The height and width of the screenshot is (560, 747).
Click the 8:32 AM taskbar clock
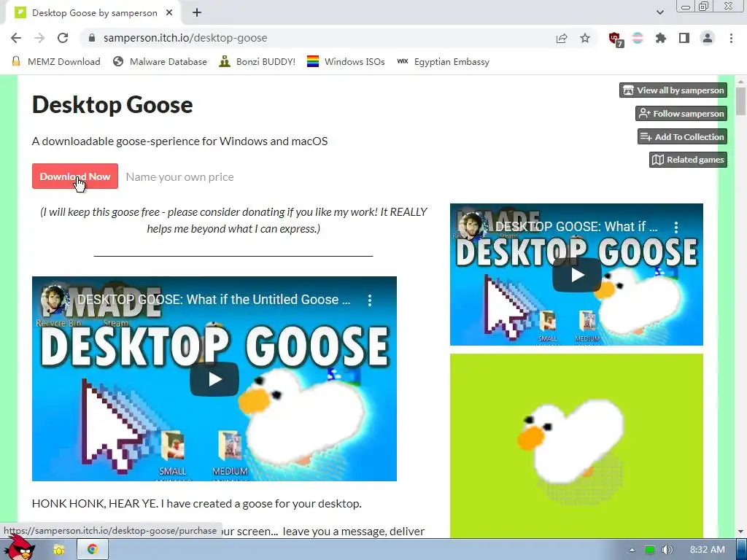[x=708, y=550]
